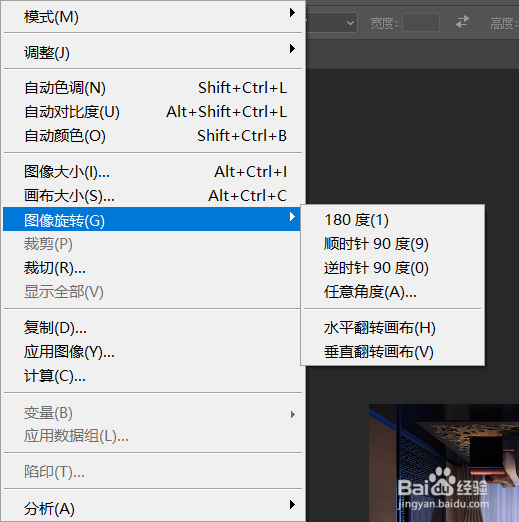The image size is (519, 522).
Task: Click the interior photo on the canvas
Action: [x=444, y=463]
